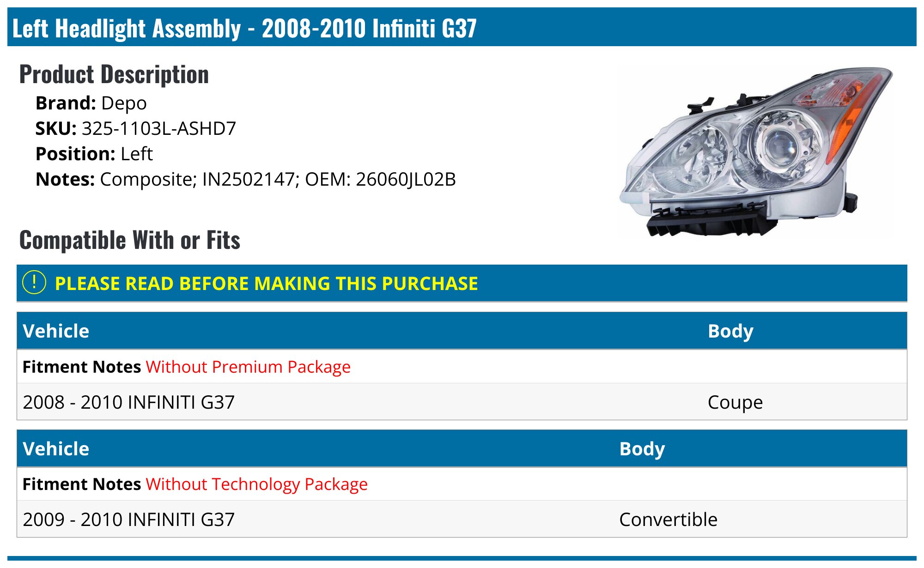924x568 pixels.
Task: Click the Compatible With or Fits heading
Action: (x=130, y=240)
